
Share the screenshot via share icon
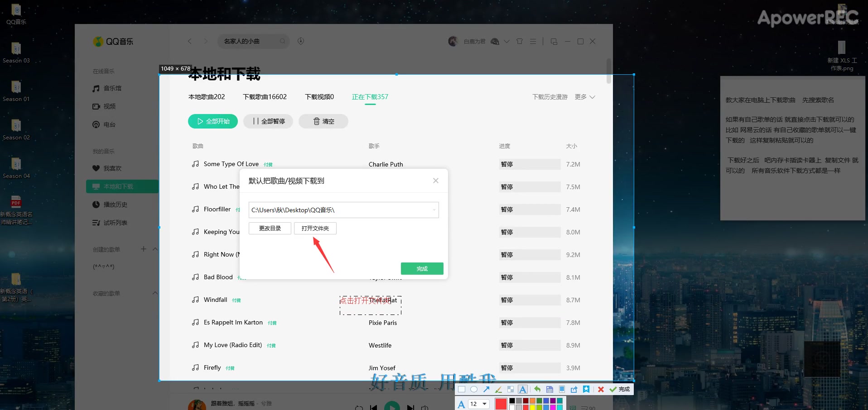(574, 389)
